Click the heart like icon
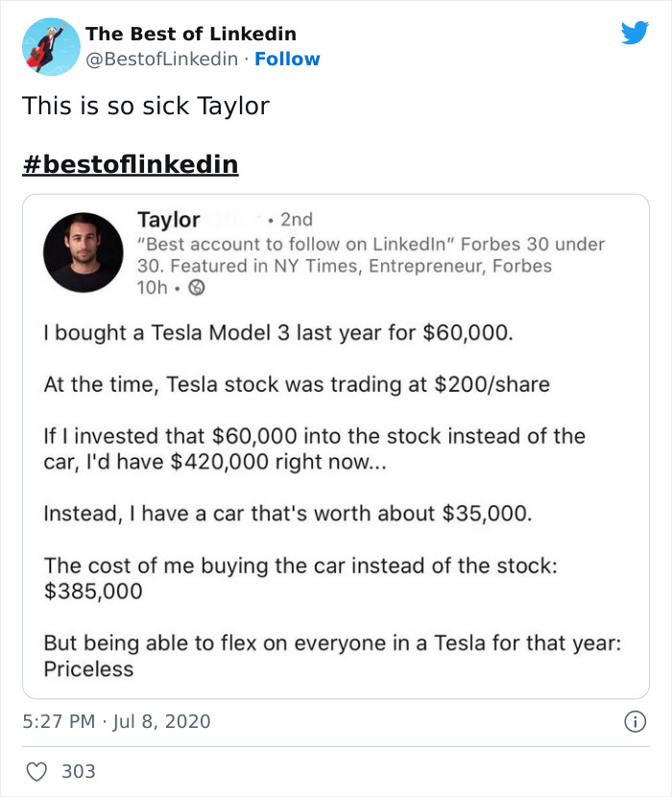 coord(36,771)
